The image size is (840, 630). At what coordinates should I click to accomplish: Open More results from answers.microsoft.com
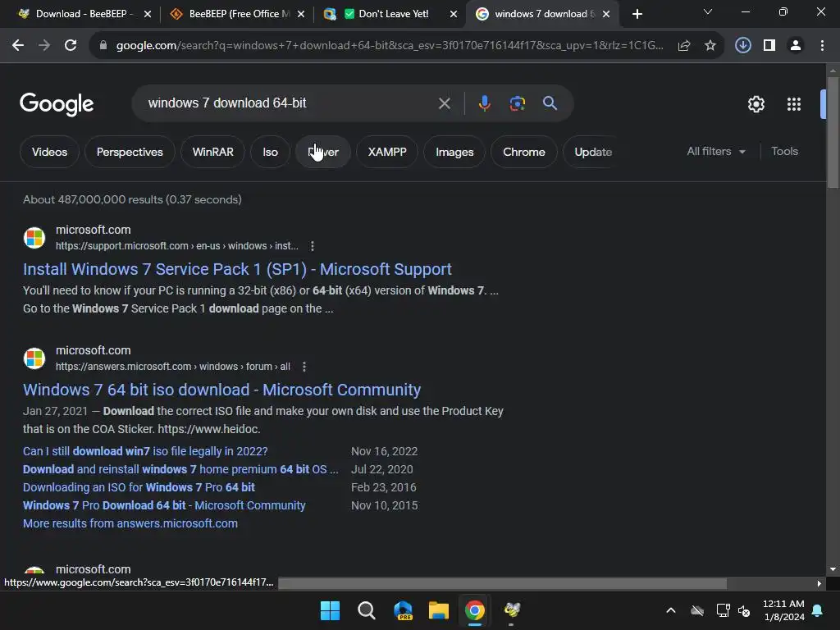pyautogui.click(x=130, y=523)
